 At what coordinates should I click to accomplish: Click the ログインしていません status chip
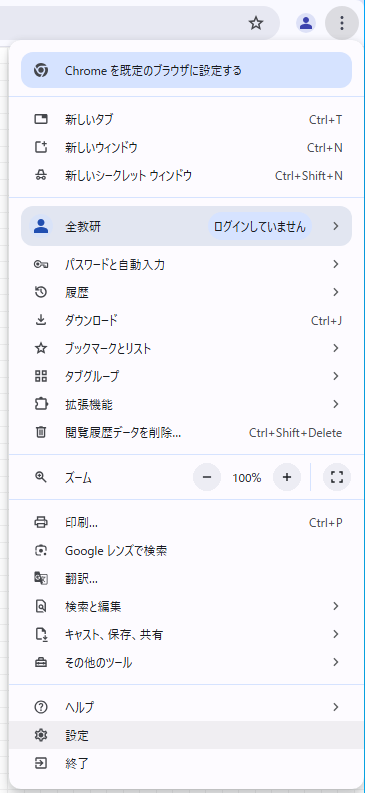click(x=260, y=227)
